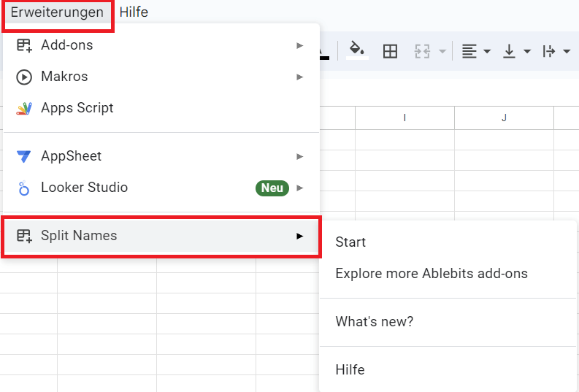579x392 pixels.
Task: Click the AppSheet logo icon
Action: tap(24, 156)
